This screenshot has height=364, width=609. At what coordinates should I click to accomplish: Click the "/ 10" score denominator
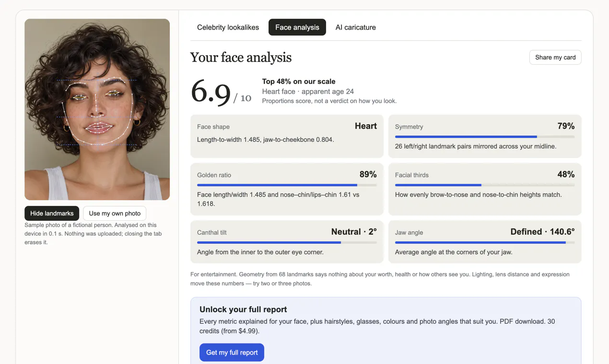(242, 98)
